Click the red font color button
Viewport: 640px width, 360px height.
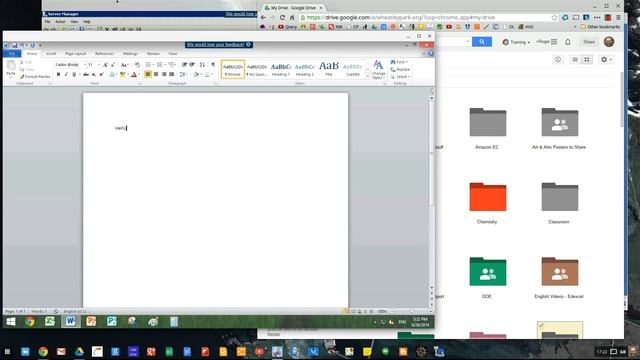(134, 74)
